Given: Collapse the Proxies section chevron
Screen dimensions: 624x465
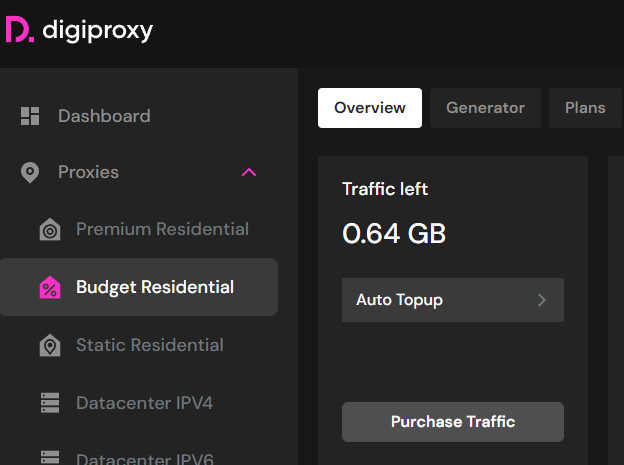Looking at the screenshot, I should (249, 172).
